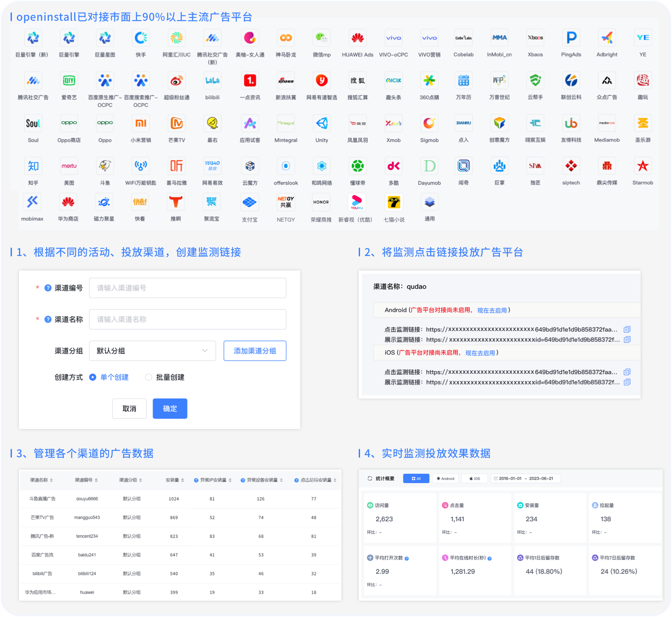Select the 巨量星图 platform icon
The image size is (672, 617).
point(105,38)
